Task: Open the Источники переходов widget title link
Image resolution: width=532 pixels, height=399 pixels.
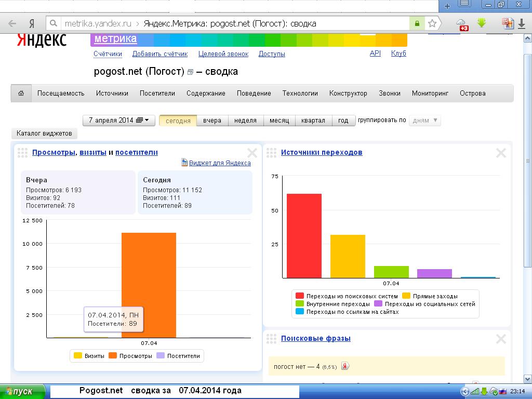Action: click(322, 152)
